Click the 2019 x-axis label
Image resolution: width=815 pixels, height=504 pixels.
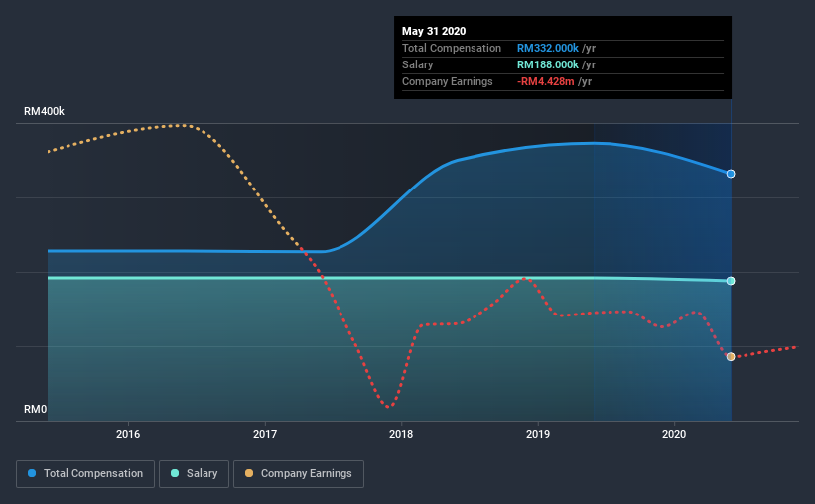pyautogui.click(x=537, y=434)
